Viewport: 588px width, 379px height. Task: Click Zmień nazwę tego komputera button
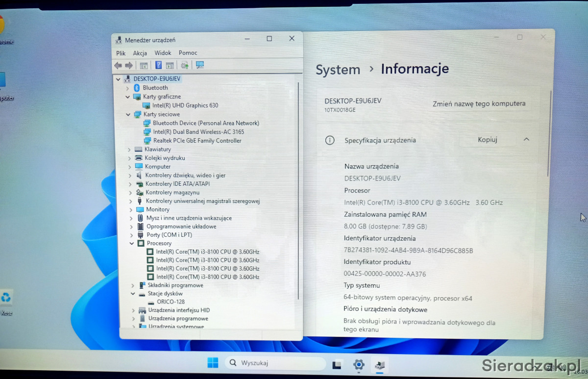point(479,104)
